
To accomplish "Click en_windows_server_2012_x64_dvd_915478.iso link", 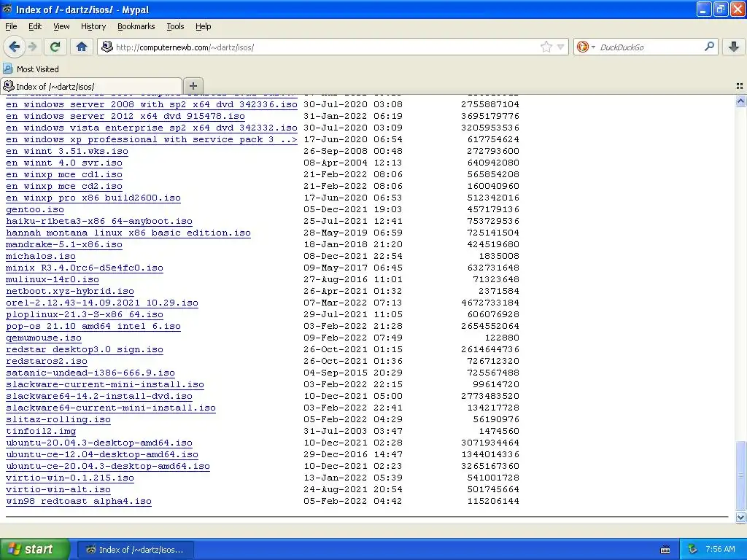I will coord(125,116).
